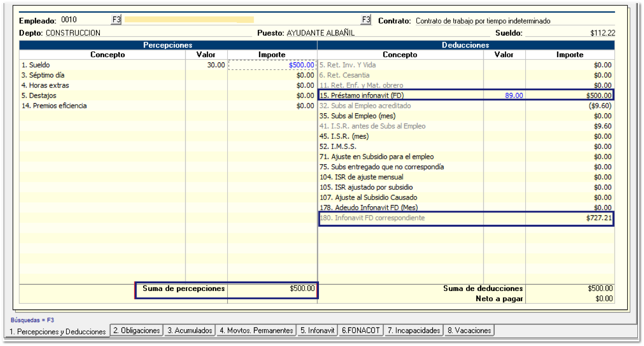
Task: Click the F3 button next to Contrato
Action: point(366,20)
